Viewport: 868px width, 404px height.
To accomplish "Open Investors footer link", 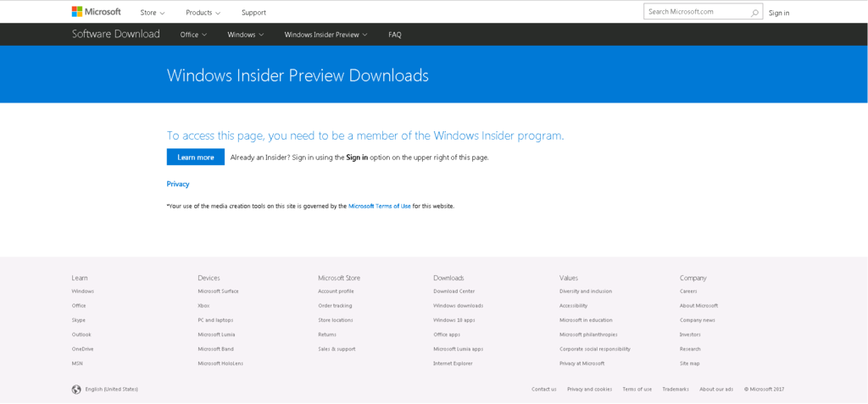I will 690,335.
